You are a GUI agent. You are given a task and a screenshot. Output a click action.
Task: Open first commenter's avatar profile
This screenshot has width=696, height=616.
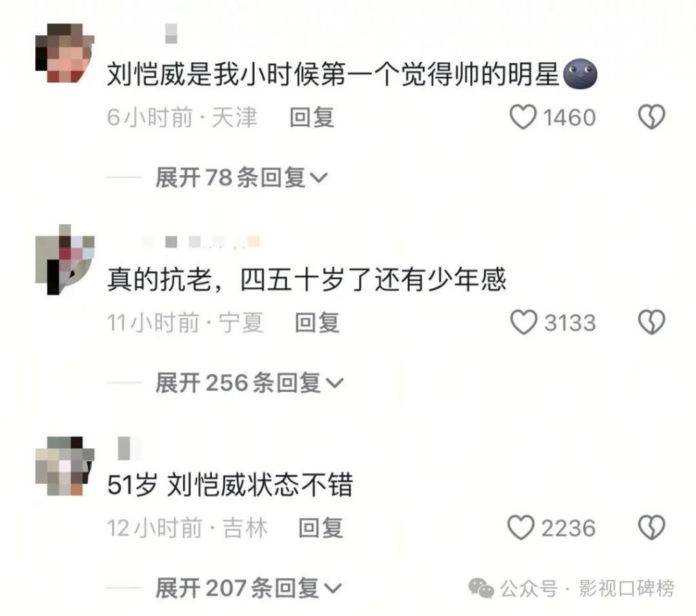pyautogui.click(x=65, y=53)
